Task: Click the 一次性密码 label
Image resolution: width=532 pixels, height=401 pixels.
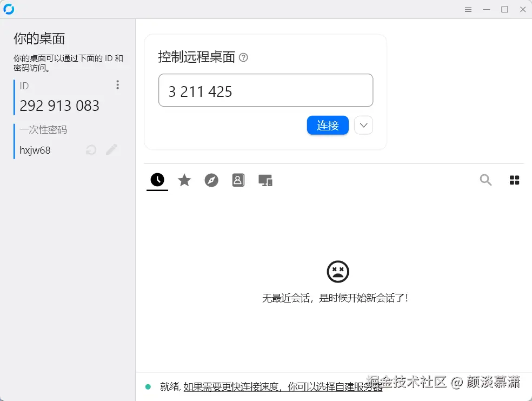Action: [43, 130]
